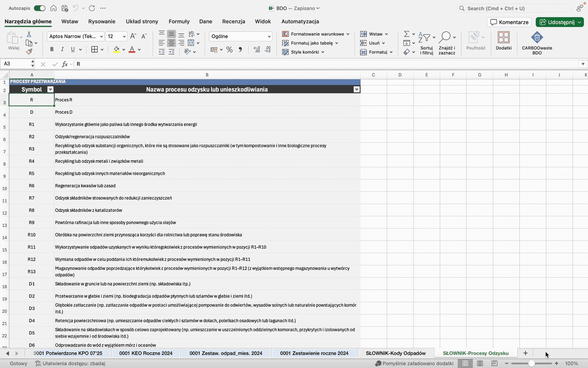Click the Format Painter brush icon
The height and width of the screenshot is (368, 588).
click(29, 52)
